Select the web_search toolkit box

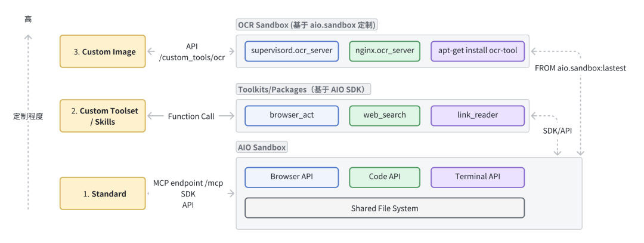pyautogui.click(x=385, y=115)
